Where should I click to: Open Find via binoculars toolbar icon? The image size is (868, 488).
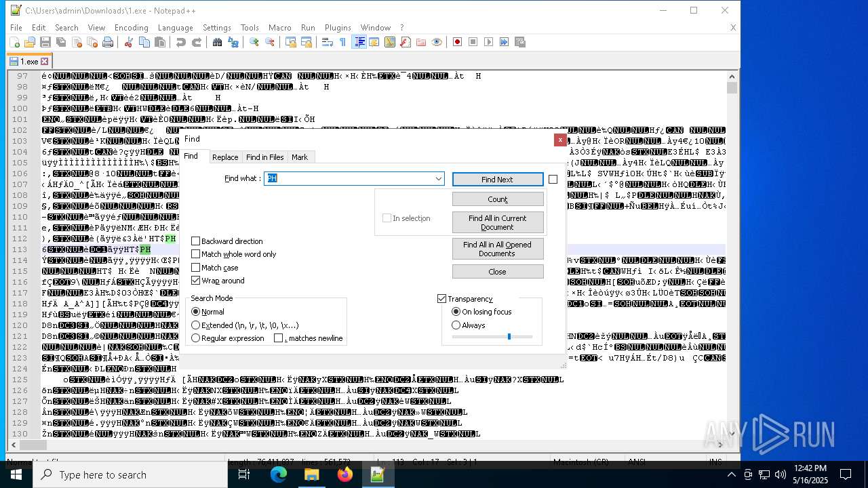click(218, 42)
